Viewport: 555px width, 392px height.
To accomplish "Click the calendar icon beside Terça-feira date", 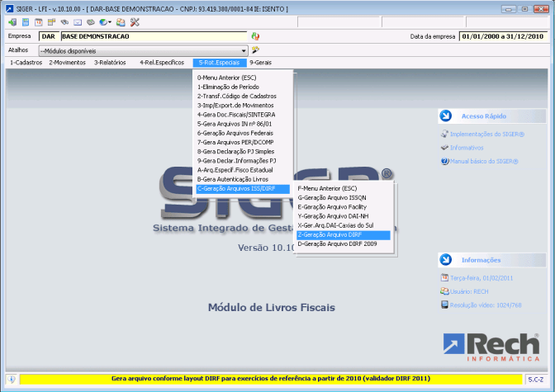I will pos(444,277).
